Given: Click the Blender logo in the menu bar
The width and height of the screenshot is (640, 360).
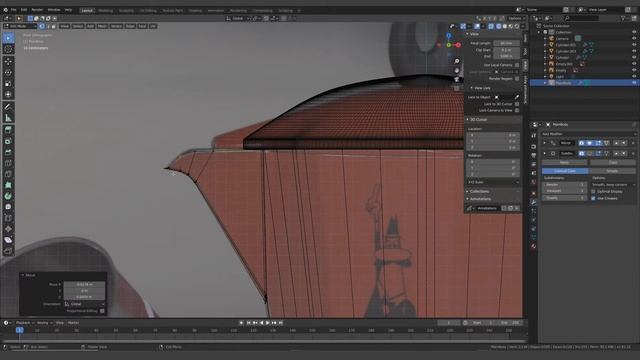Looking at the screenshot, I should [5, 9].
